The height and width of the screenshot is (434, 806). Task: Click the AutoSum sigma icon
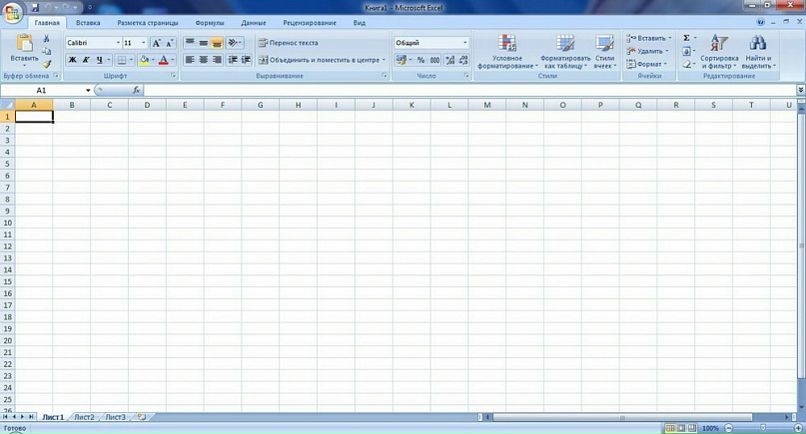pos(686,39)
